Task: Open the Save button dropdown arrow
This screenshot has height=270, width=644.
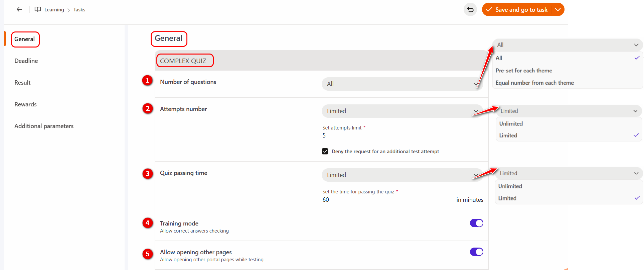Action: (557, 9)
